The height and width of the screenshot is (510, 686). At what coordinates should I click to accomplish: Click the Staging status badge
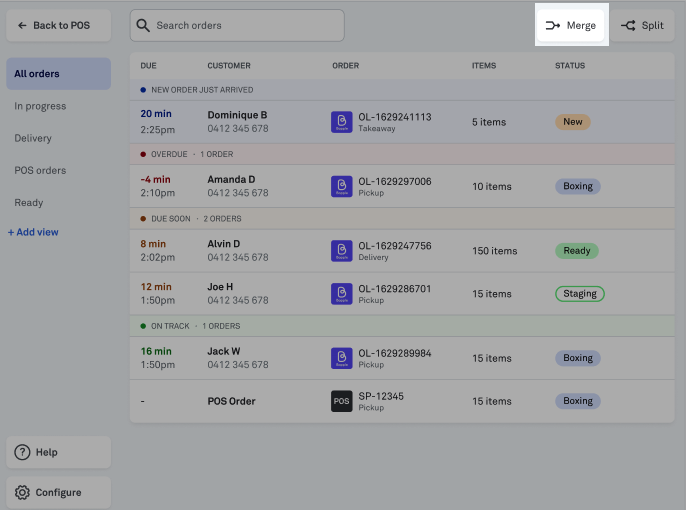(x=580, y=293)
